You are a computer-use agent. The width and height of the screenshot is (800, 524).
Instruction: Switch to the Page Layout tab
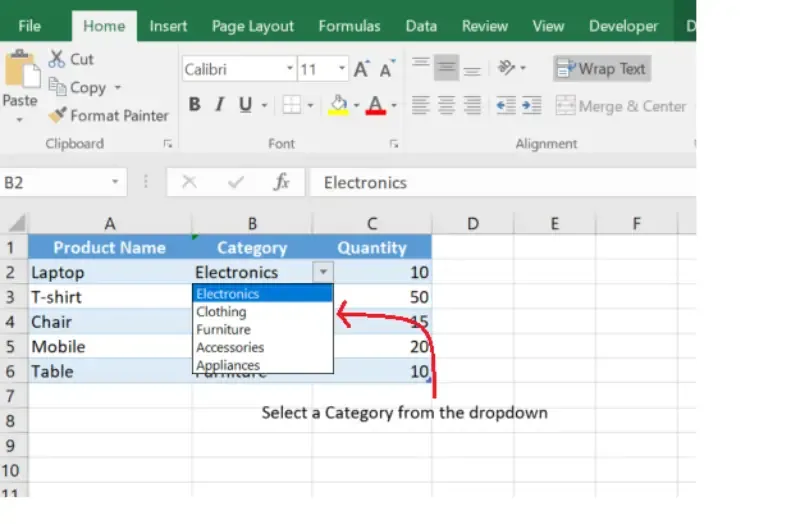pos(253,26)
